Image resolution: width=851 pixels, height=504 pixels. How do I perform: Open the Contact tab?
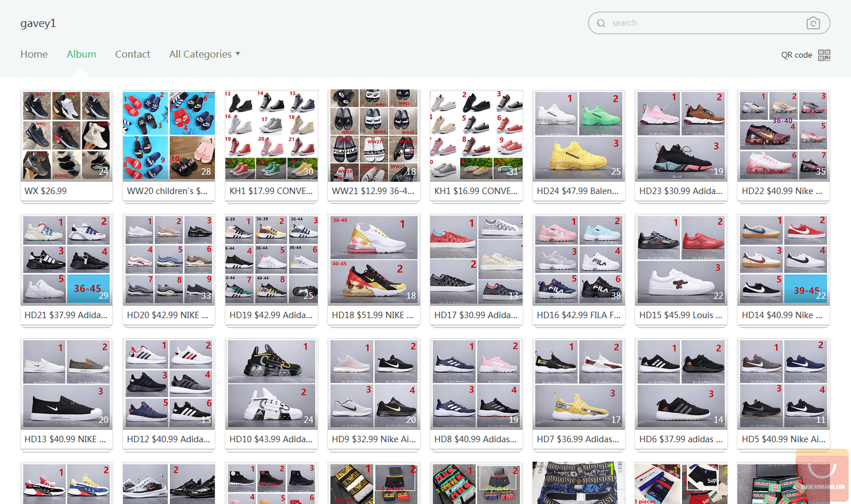tap(132, 54)
